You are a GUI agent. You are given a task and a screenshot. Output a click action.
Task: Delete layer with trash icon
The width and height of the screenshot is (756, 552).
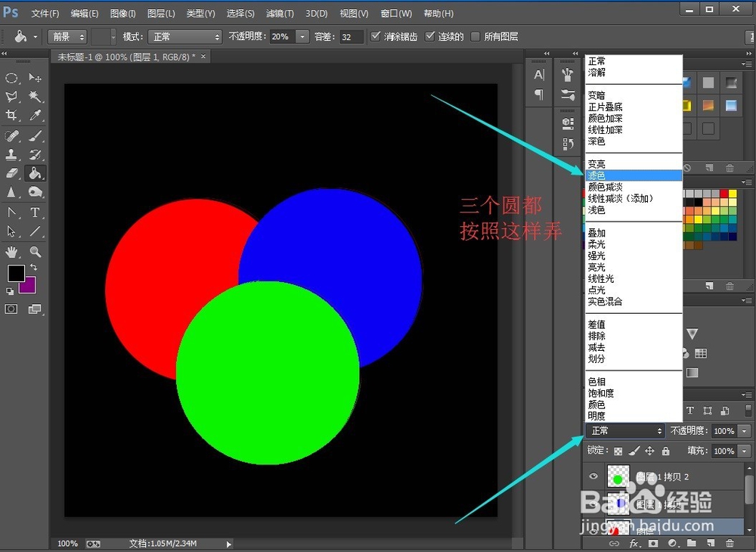730,544
